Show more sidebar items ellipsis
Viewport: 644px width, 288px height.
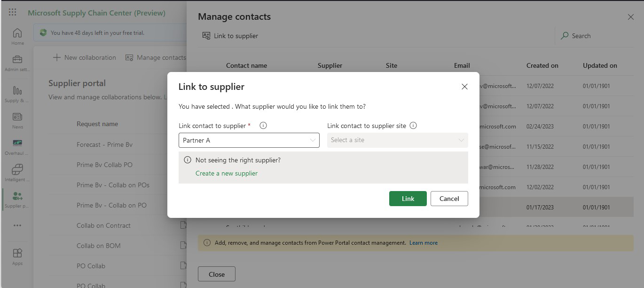pos(17,225)
